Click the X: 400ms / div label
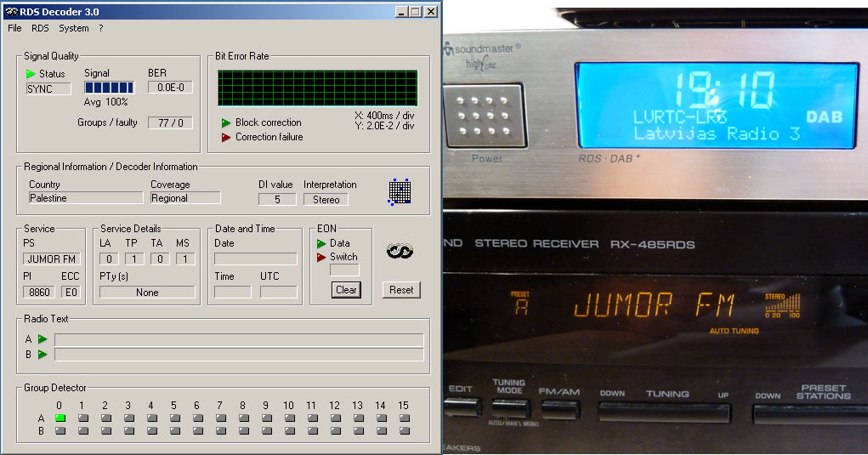 pyautogui.click(x=385, y=116)
